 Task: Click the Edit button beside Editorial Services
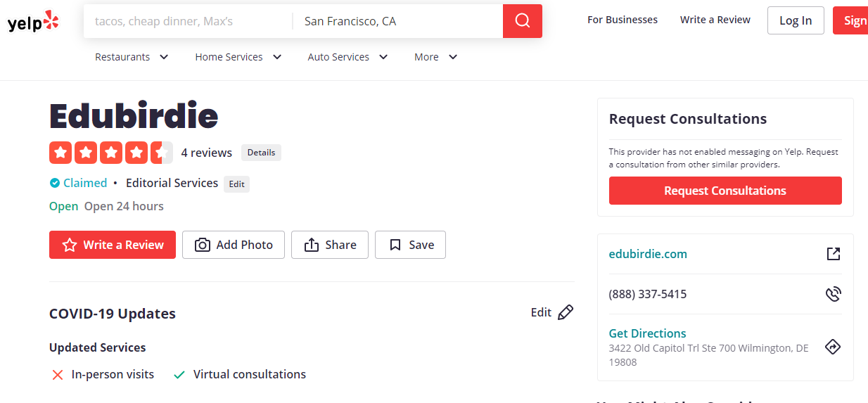point(237,184)
